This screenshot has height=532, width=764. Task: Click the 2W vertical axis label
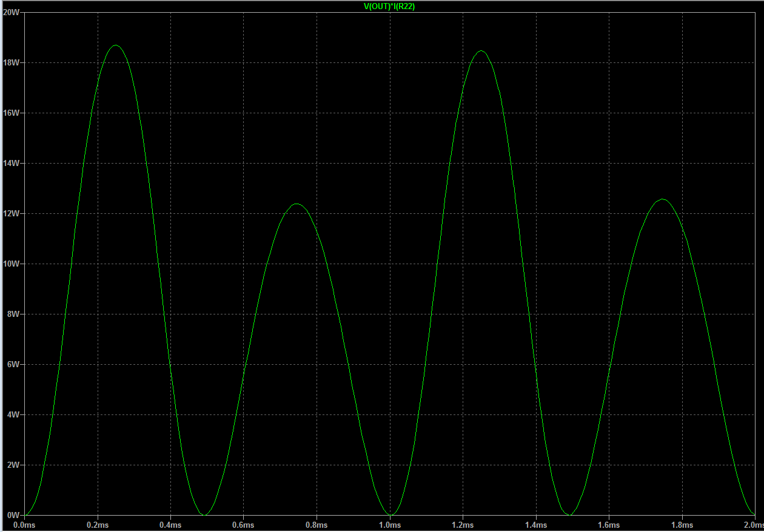(x=12, y=465)
